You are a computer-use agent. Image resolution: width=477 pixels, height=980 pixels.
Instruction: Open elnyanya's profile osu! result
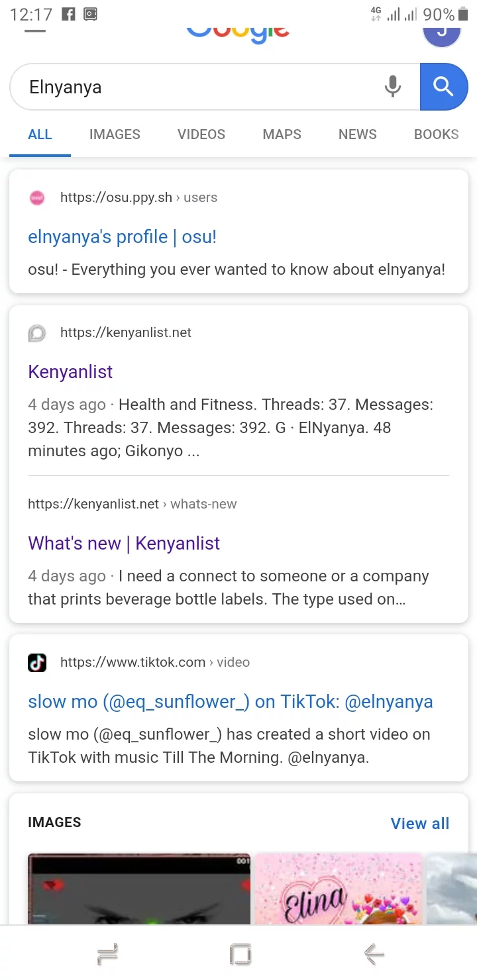[x=122, y=237]
